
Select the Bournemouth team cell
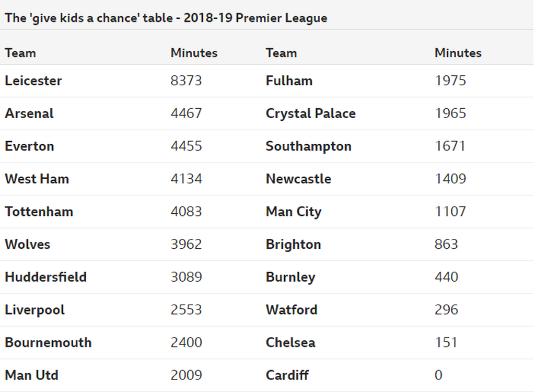[48, 342]
